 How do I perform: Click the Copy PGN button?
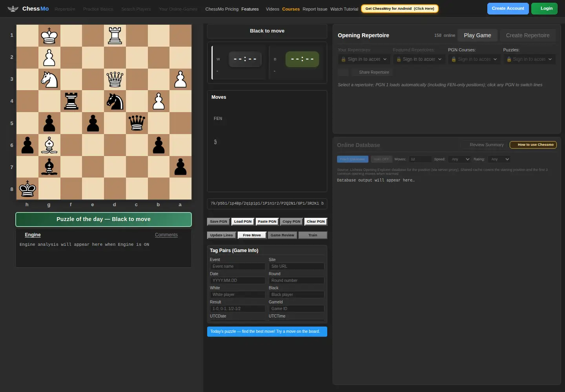tap(292, 221)
